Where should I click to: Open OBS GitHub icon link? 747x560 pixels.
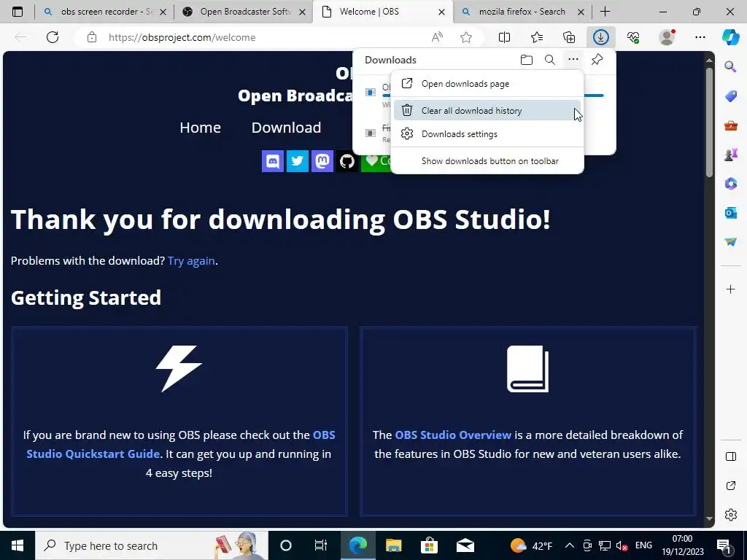tap(347, 161)
